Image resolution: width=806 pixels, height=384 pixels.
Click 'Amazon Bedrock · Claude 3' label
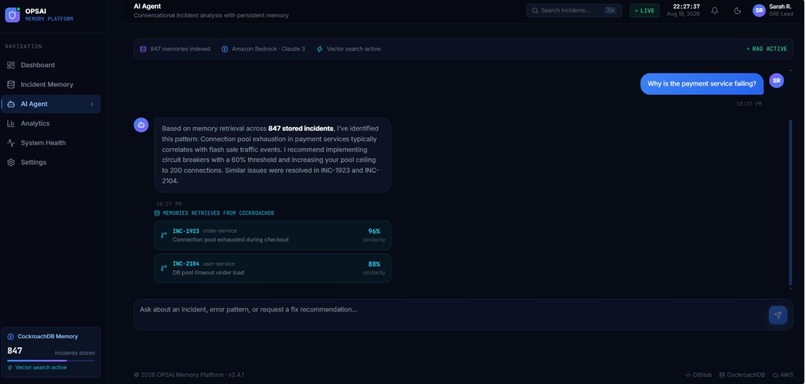tap(268, 49)
